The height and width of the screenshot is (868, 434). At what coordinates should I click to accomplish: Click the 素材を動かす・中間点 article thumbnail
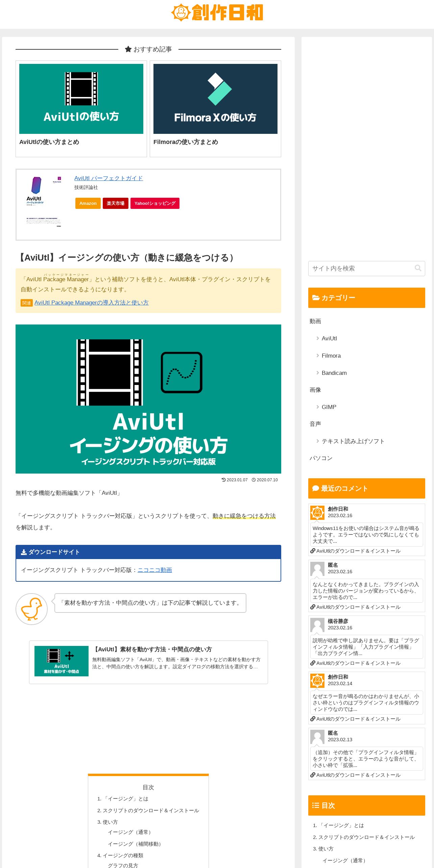point(62,661)
